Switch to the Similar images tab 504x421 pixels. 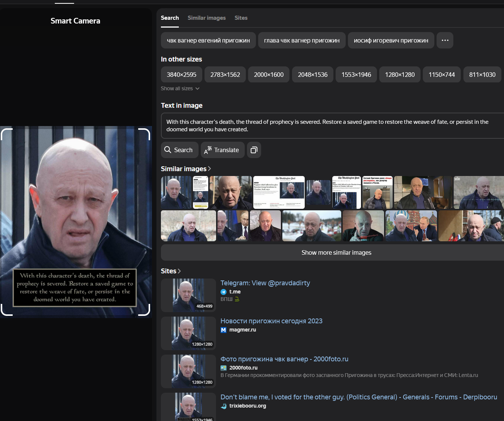pos(206,18)
